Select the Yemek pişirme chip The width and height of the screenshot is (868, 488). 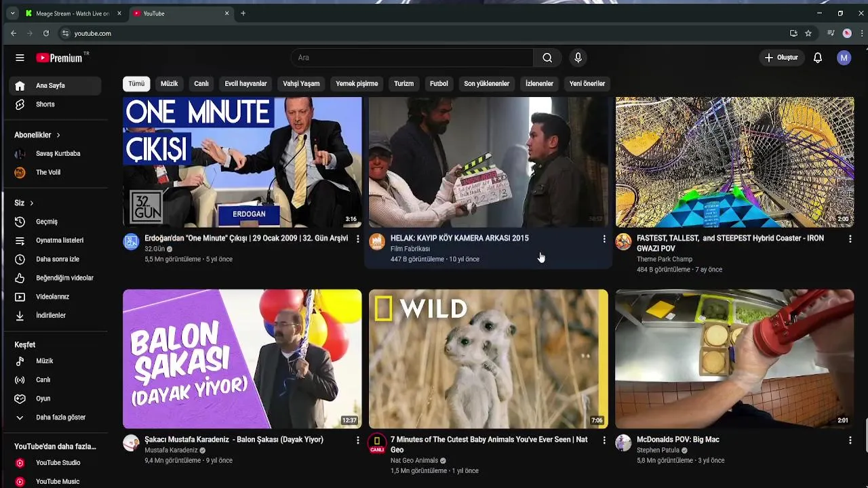(x=357, y=83)
